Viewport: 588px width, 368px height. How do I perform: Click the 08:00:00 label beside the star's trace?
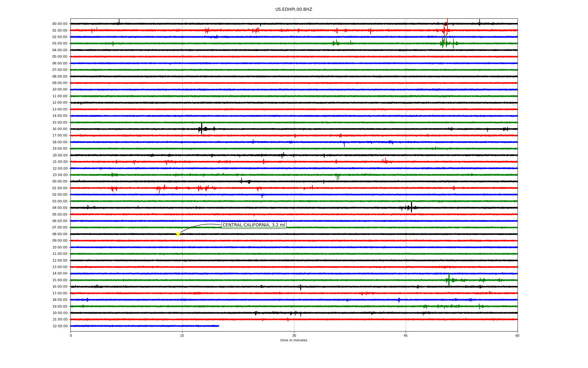[60, 234]
